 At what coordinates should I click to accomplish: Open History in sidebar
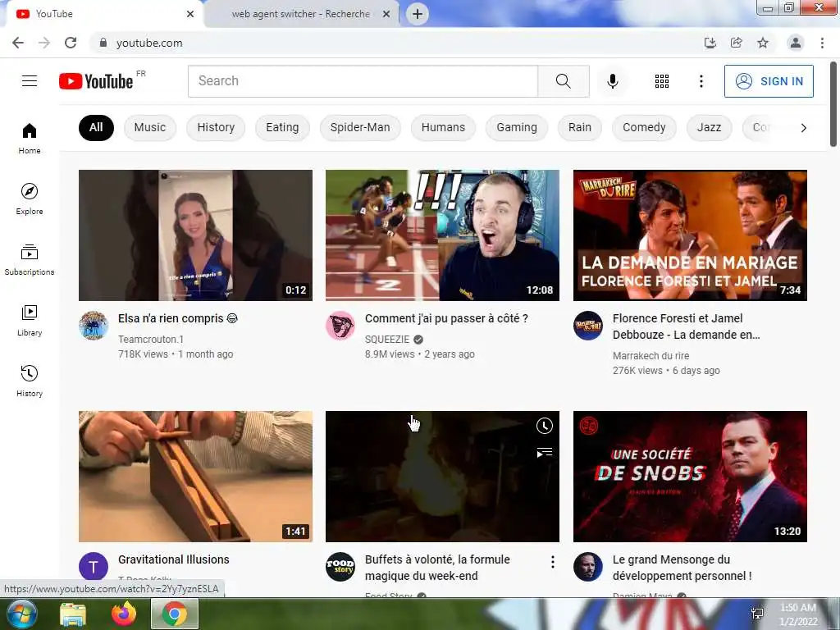coord(30,381)
